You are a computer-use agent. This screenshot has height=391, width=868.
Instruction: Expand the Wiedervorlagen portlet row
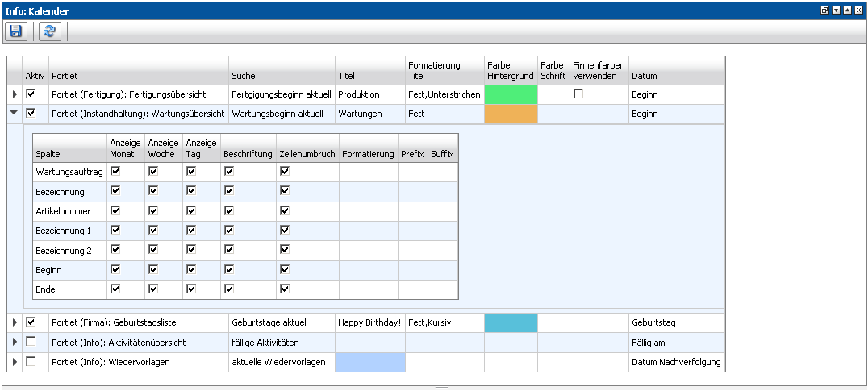click(15, 362)
